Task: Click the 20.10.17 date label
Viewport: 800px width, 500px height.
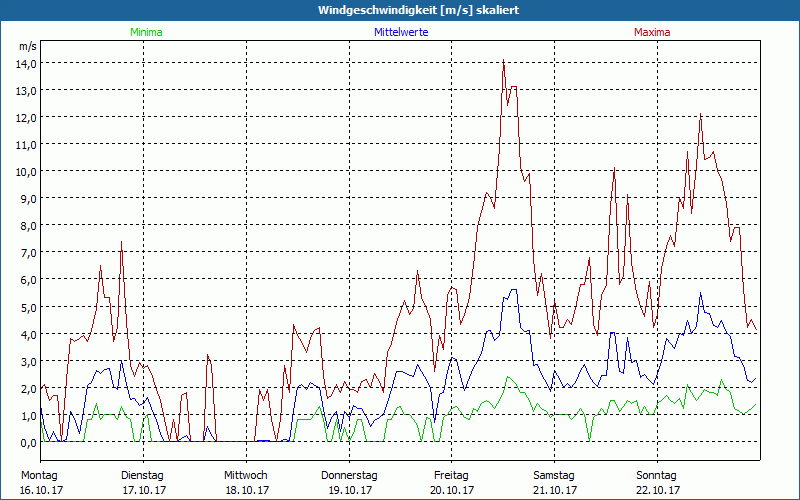Action: (x=452, y=490)
